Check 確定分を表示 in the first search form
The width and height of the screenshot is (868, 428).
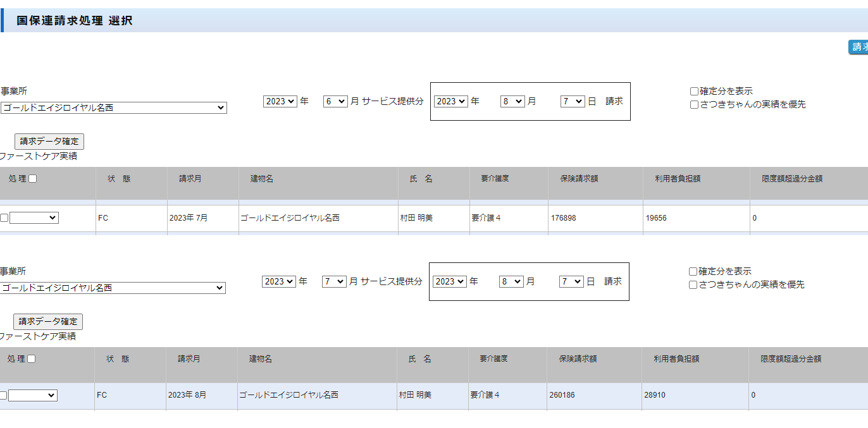coord(694,92)
